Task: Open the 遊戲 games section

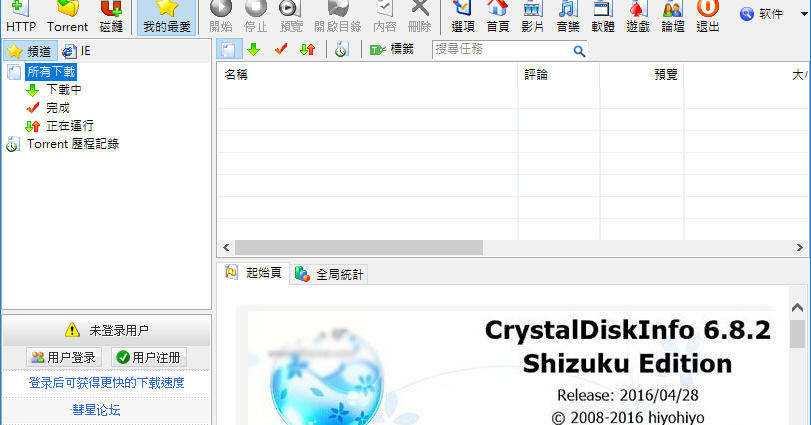Action: [x=638, y=17]
